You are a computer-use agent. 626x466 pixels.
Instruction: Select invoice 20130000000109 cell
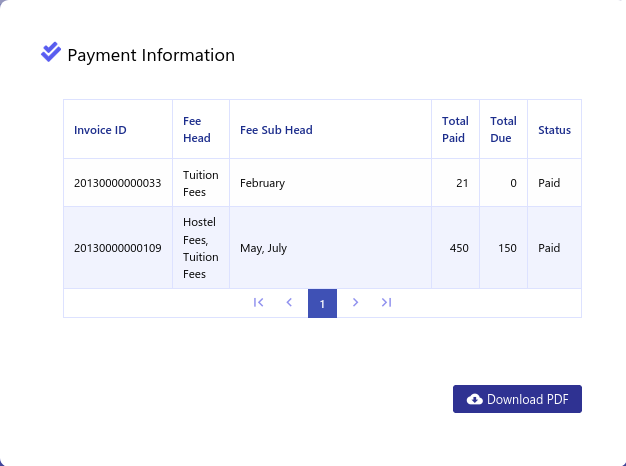(118, 248)
